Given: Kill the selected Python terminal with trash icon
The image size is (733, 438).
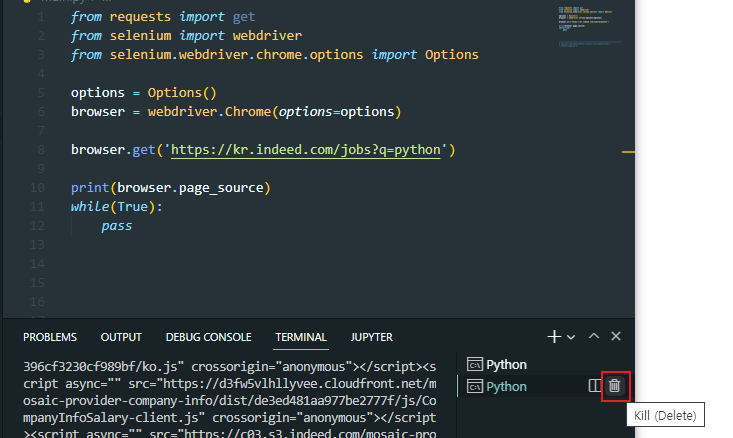Looking at the screenshot, I should [x=614, y=386].
